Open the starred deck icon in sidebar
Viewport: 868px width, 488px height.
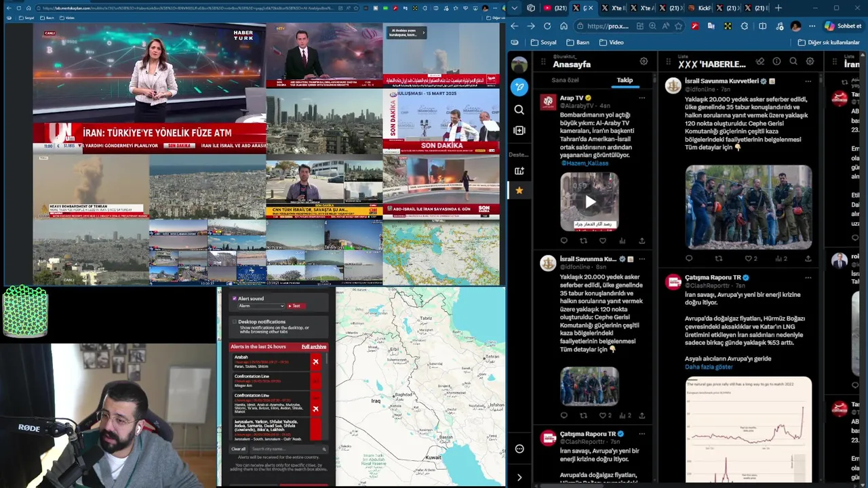tap(519, 190)
